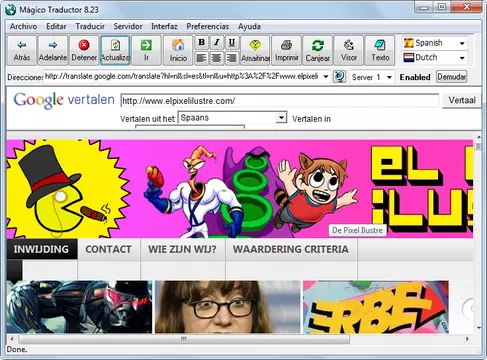Go back with the Atrás button
Screen dimensions: 487x360
point(22,50)
